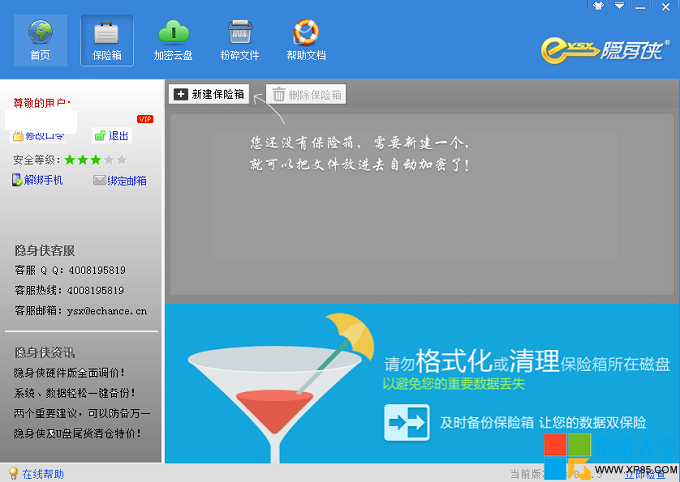Click the backup safe arrow icon

tap(407, 423)
